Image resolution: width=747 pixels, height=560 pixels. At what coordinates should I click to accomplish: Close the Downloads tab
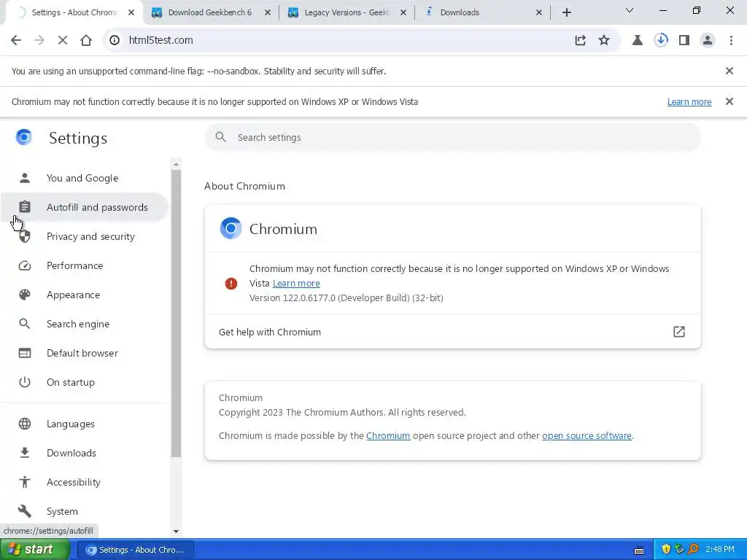[x=539, y=12]
